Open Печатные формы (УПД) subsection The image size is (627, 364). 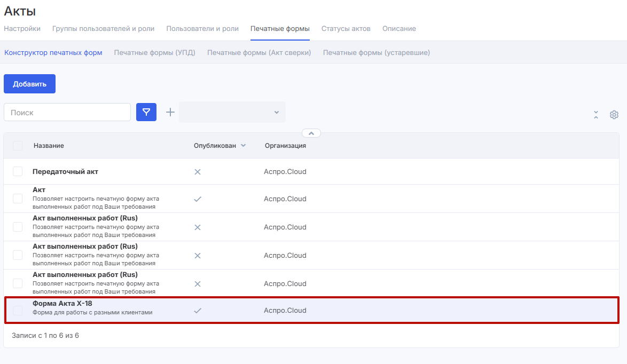154,53
